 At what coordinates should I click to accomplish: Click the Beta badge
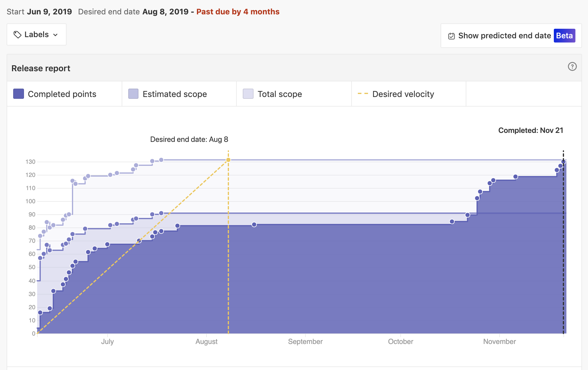pos(564,36)
